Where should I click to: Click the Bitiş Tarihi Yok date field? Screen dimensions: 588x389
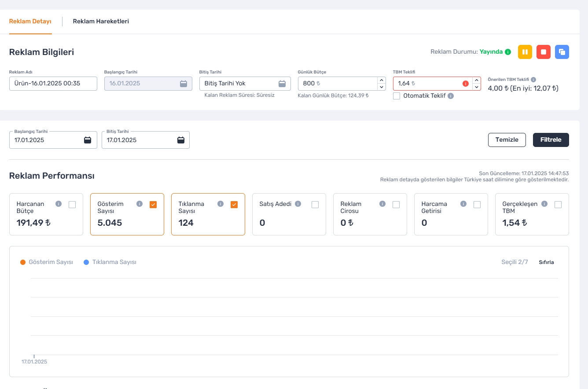point(245,84)
